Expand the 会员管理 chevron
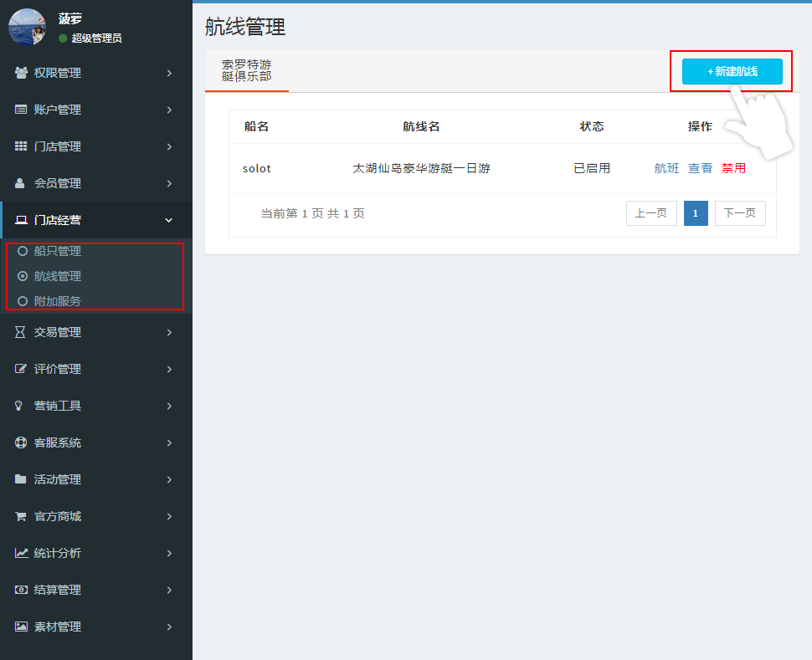The height and width of the screenshot is (660, 812). click(169, 183)
